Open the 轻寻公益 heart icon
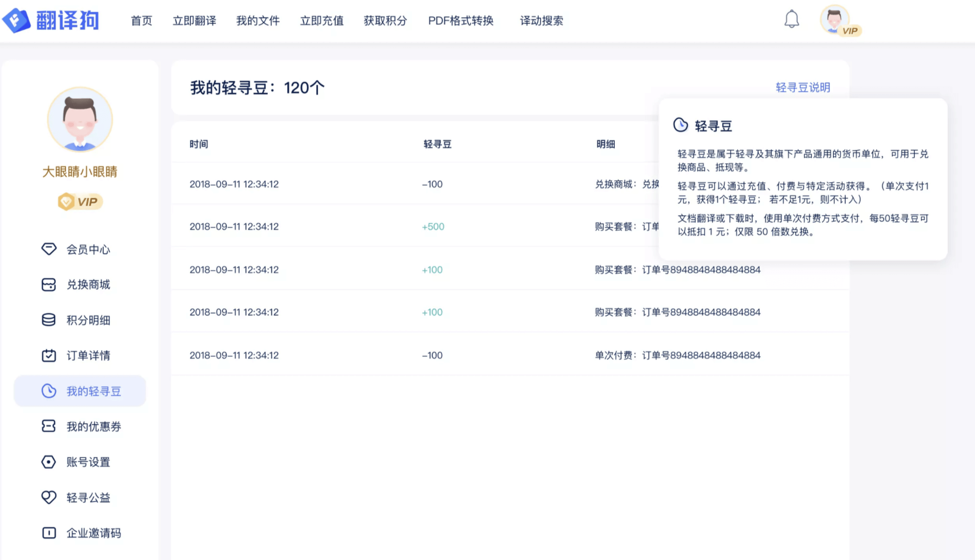Image resolution: width=975 pixels, height=560 pixels. 48,497
